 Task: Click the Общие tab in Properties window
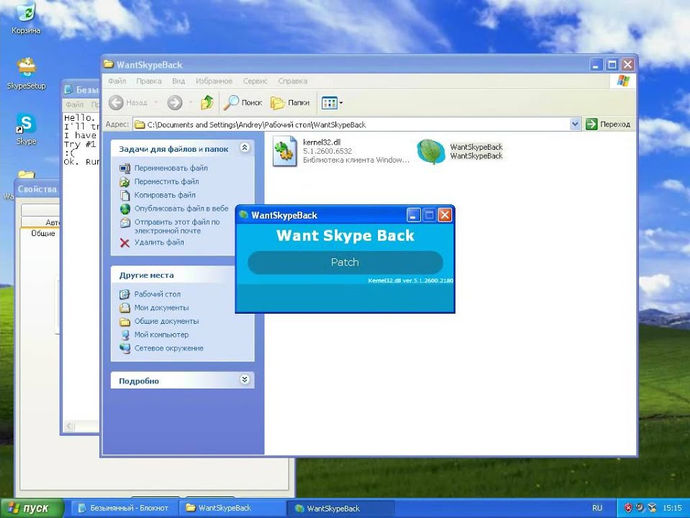tap(43, 233)
